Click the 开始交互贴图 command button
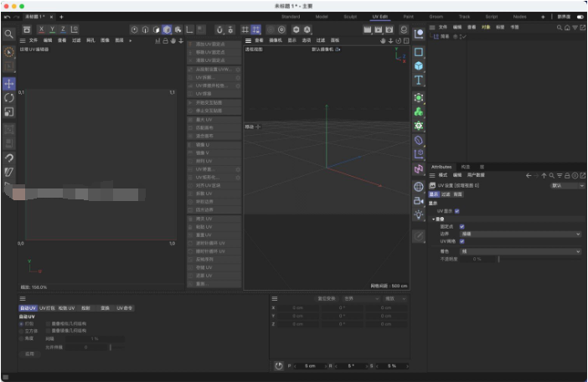The height and width of the screenshot is (382, 588). [214, 102]
